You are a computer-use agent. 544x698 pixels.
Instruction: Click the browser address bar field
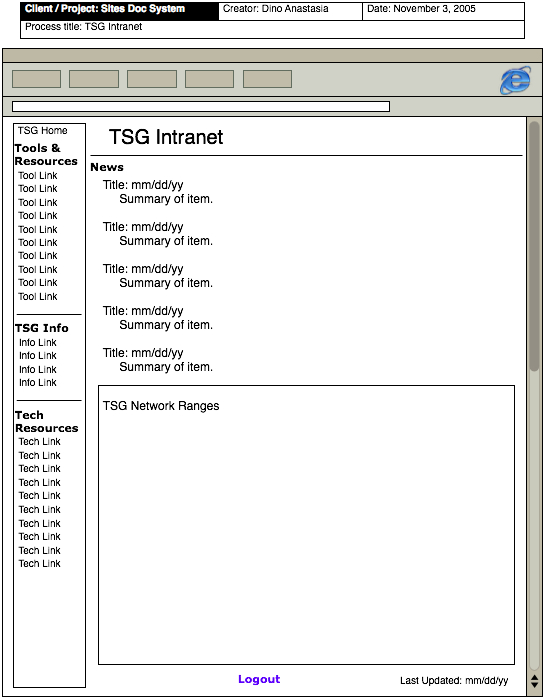tap(201, 106)
